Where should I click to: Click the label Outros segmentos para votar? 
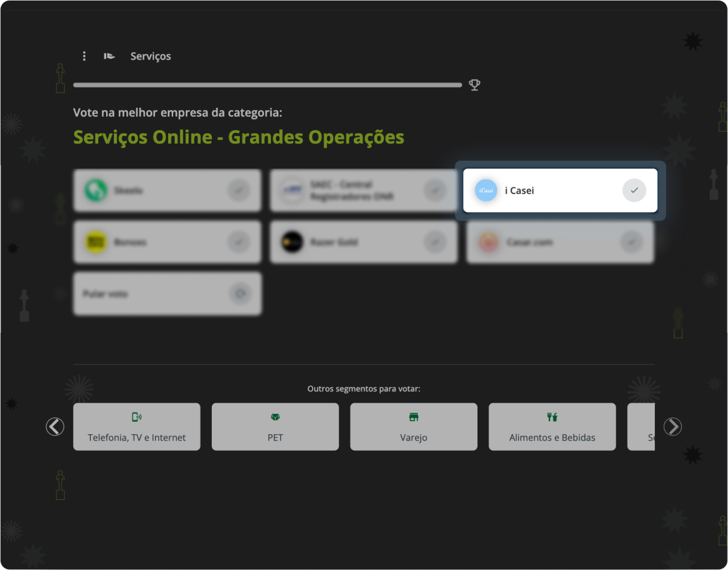[x=364, y=389]
